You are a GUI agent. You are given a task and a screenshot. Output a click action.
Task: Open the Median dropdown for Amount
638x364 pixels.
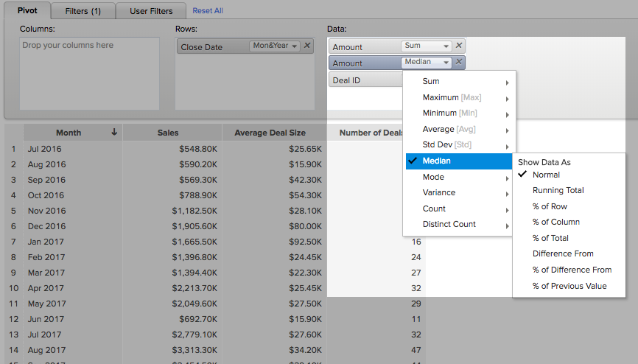click(x=426, y=63)
